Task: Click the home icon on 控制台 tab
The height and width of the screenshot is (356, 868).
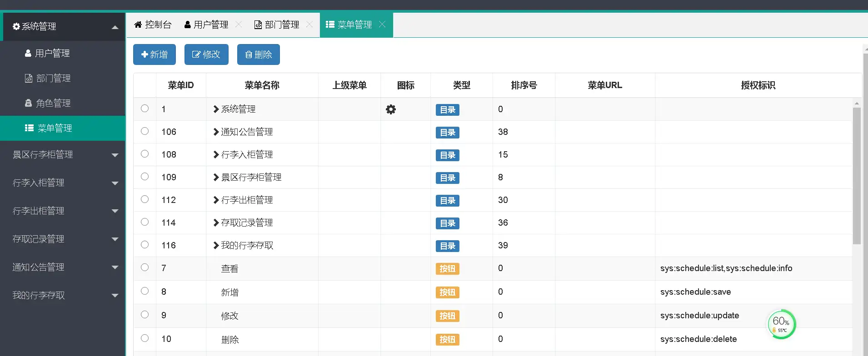Action: coord(138,25)
